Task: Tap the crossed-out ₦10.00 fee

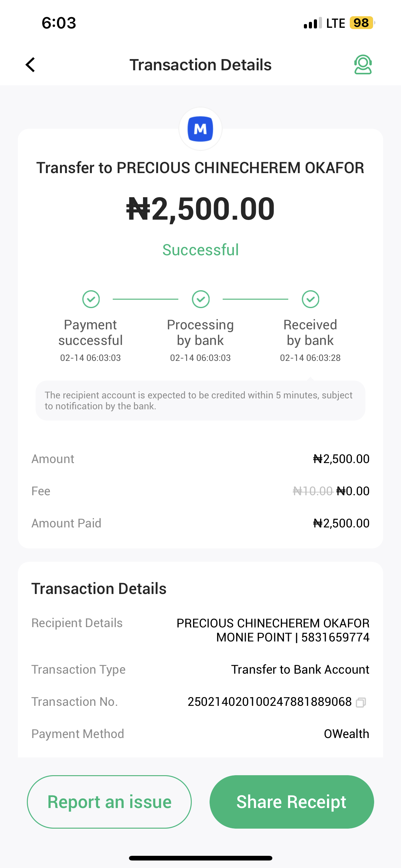Action: (x=312, y=491)
